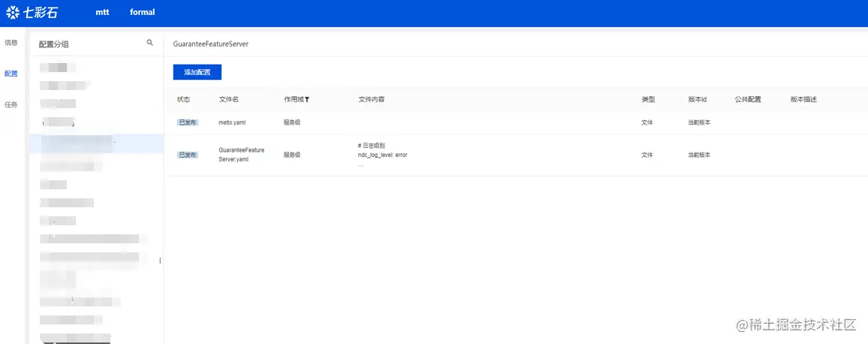
Task: Click the 类型 column header
Action: pos(648,100)
